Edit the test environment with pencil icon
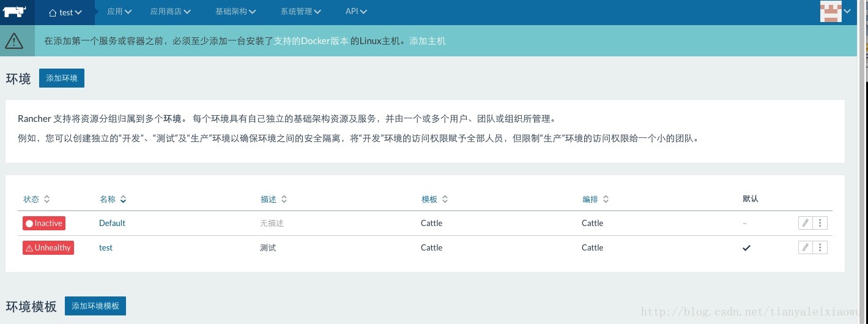The image size is (868, 324). tap(806, 247)
